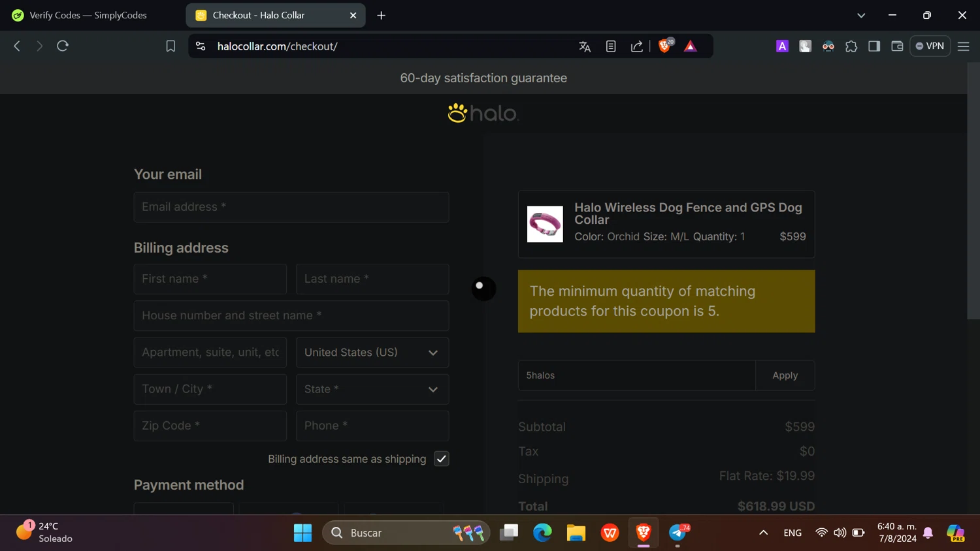View site information for halocollar.com
Screen dimensions: 980x551
pyautogui.click(x=201, y=46)
